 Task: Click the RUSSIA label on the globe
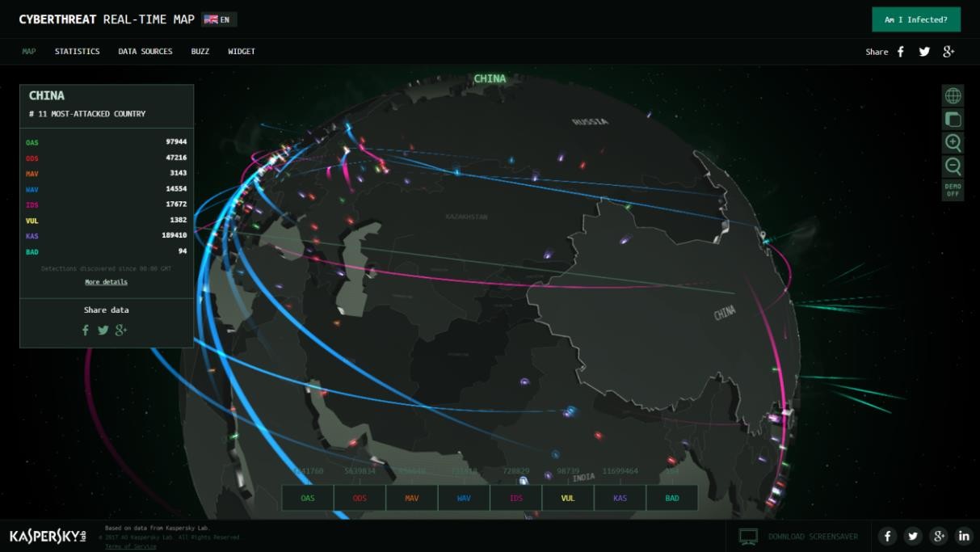591,122
